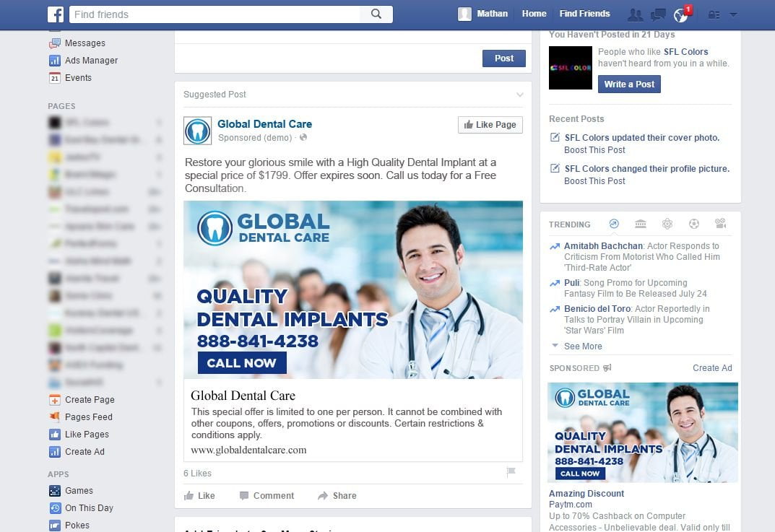Open the notifications globe icon
Screen dimensions: 775x532
click(680, 15)
